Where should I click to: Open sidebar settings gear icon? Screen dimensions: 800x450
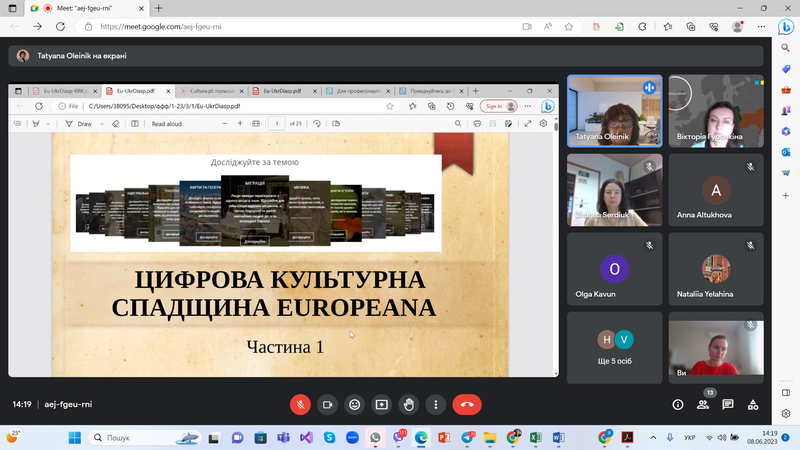pyautogui.click(x=786, y=413)
